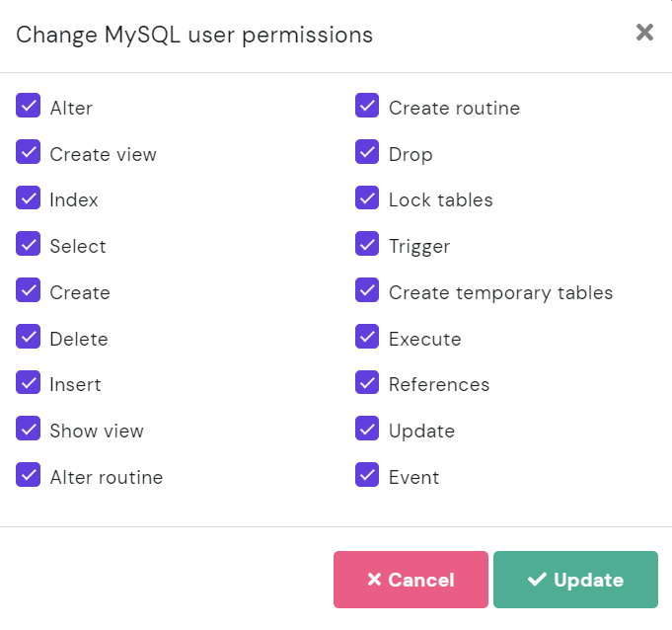672x630 pixels.
Task: Uncheck the Select permission
Action: [29, 244]
